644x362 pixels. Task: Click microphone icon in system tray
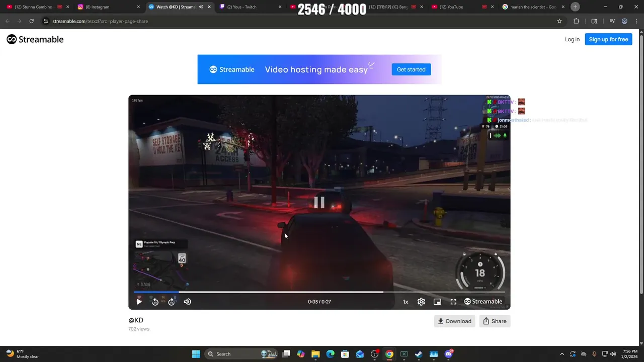(594, 354)
